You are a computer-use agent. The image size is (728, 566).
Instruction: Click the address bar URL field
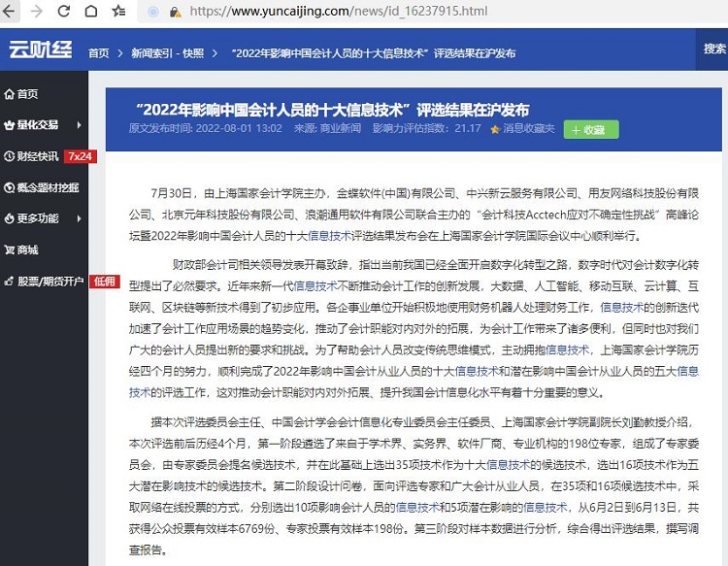(388, 12)
